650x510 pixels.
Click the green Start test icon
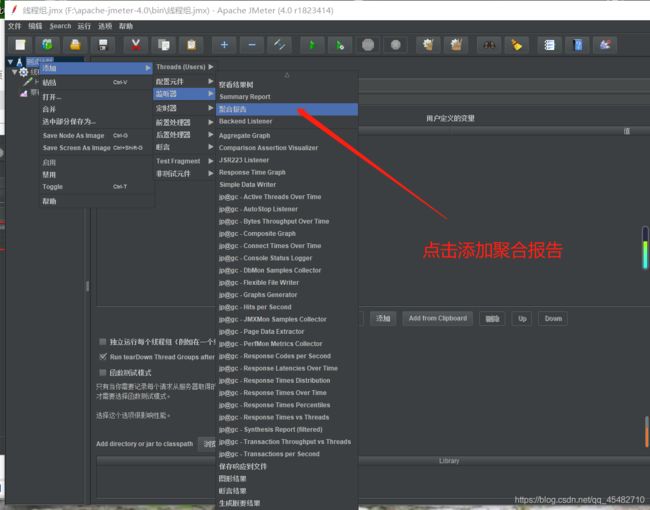[312, 45]
